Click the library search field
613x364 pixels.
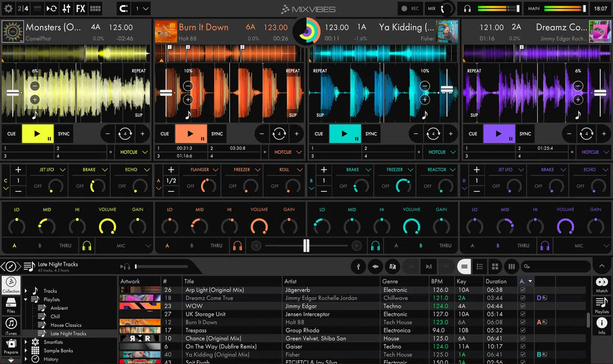557,266
